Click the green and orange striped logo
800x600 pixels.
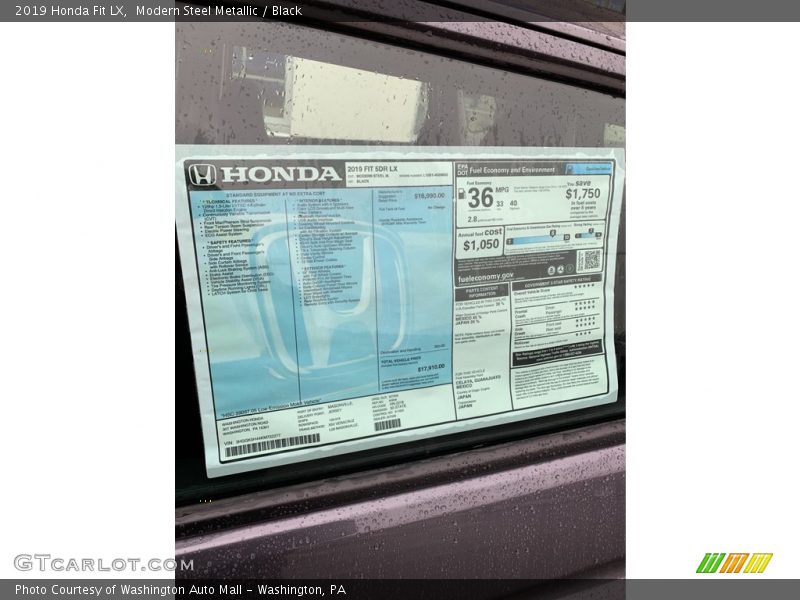click(734, 563)
